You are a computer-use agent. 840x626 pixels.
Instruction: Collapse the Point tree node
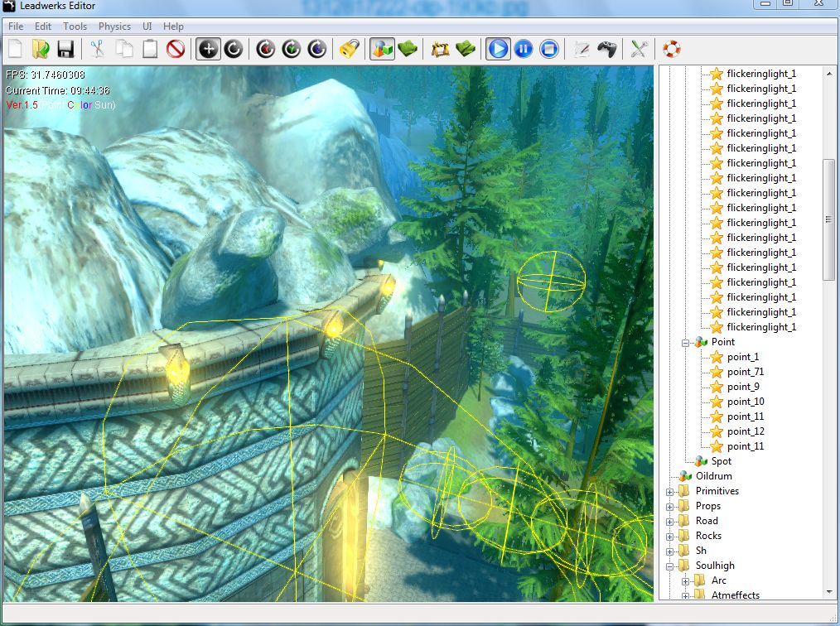685,342
